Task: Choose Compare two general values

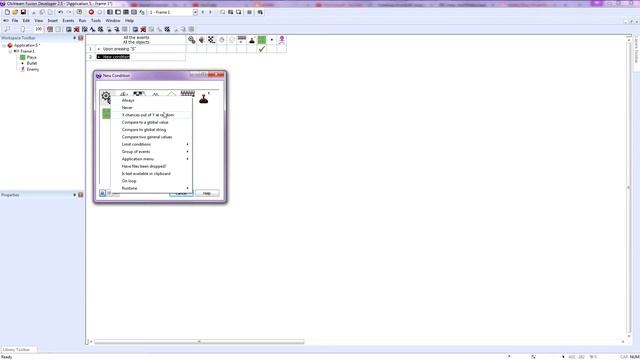Action: click(x=151, y=137)
